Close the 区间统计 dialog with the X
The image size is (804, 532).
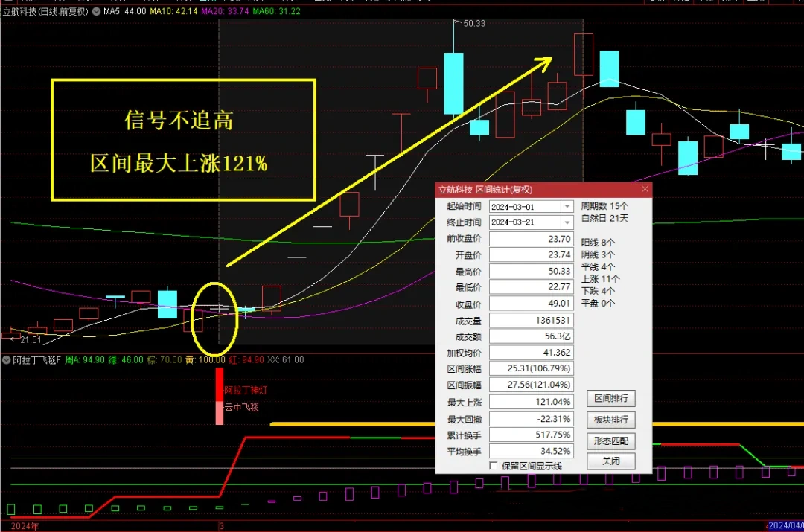[645, 190]
